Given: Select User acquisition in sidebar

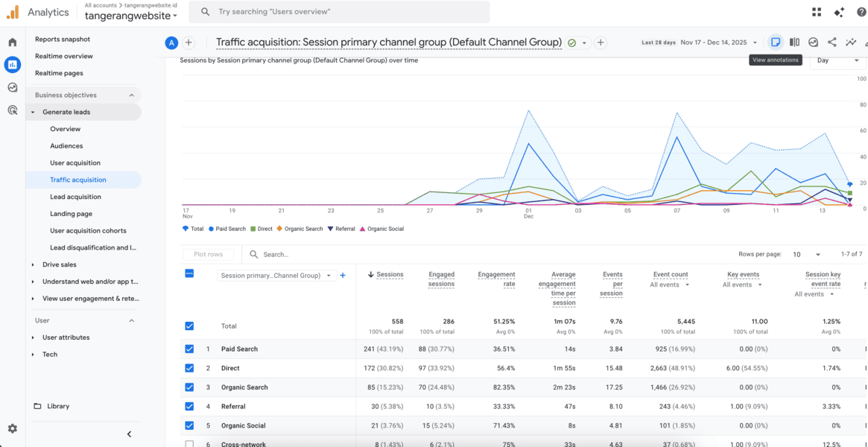Looking at the screenshot, I should (75, 163).
